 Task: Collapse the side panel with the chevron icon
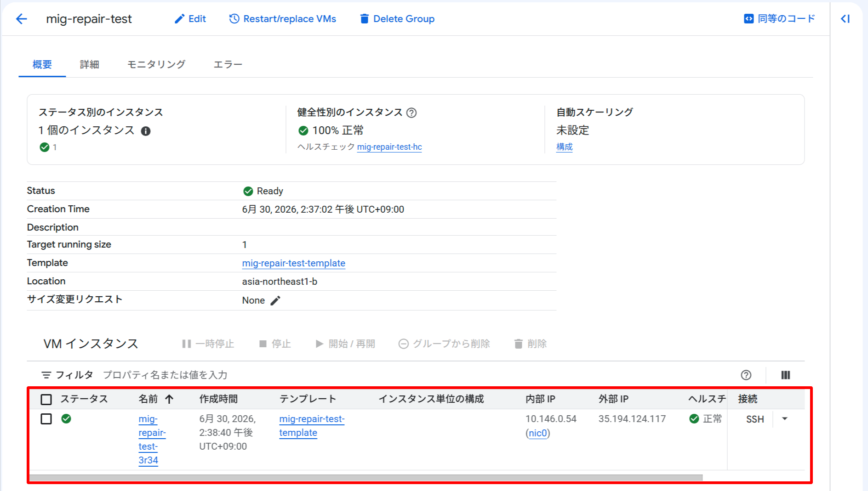[845, 19]
